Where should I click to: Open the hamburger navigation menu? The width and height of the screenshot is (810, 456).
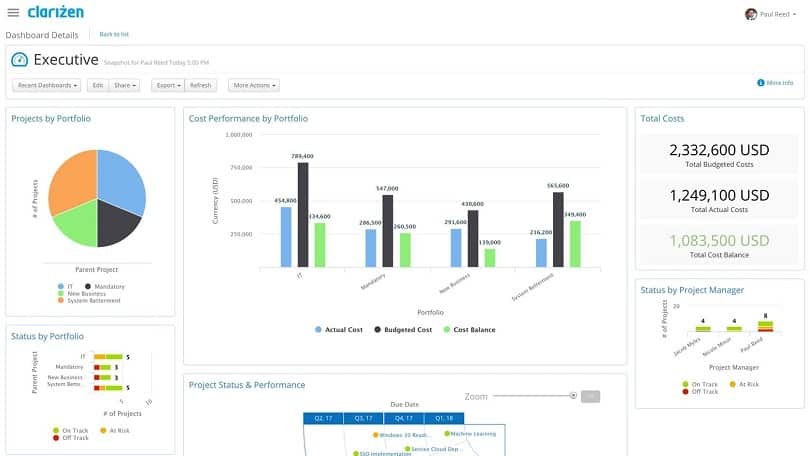[13, 12]
